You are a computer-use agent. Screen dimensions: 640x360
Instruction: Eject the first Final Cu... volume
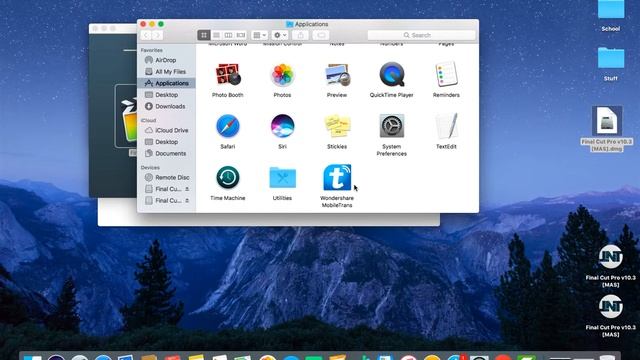pyautogui.click(x=187, y=189)
